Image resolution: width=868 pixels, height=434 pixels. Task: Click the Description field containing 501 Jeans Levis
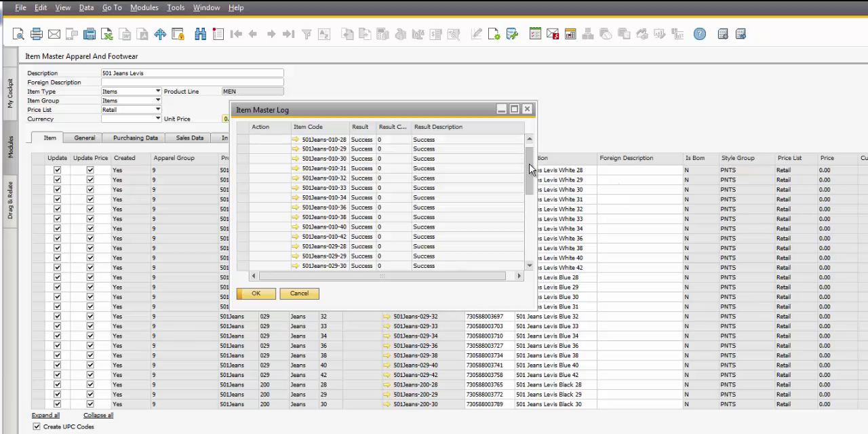coord(192,73)
